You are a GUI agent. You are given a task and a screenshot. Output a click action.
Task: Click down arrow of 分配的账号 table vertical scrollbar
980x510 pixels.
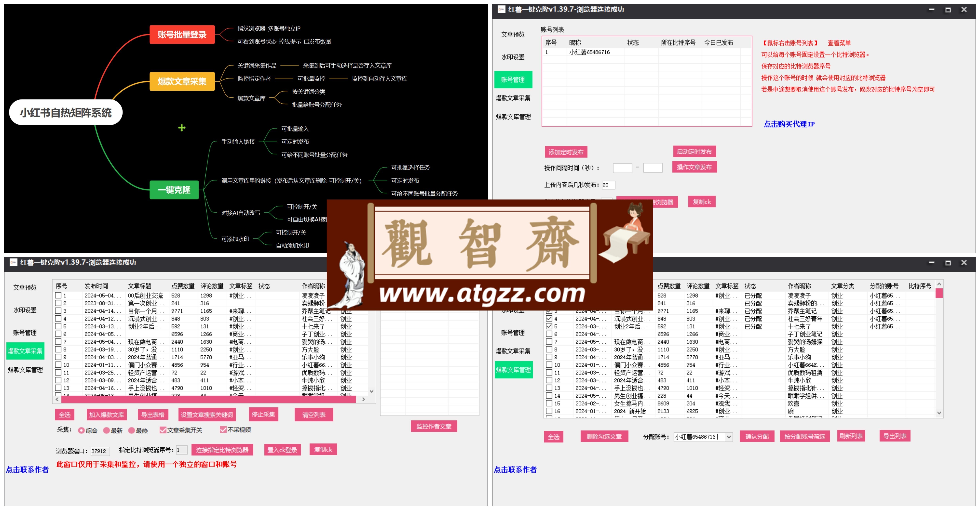[939, 413]
